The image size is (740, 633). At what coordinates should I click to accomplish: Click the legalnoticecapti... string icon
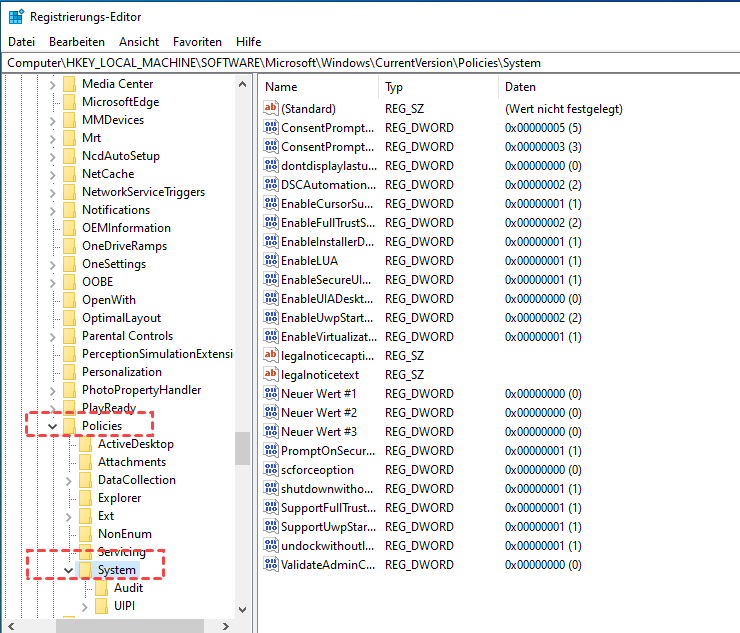point(271,355)
